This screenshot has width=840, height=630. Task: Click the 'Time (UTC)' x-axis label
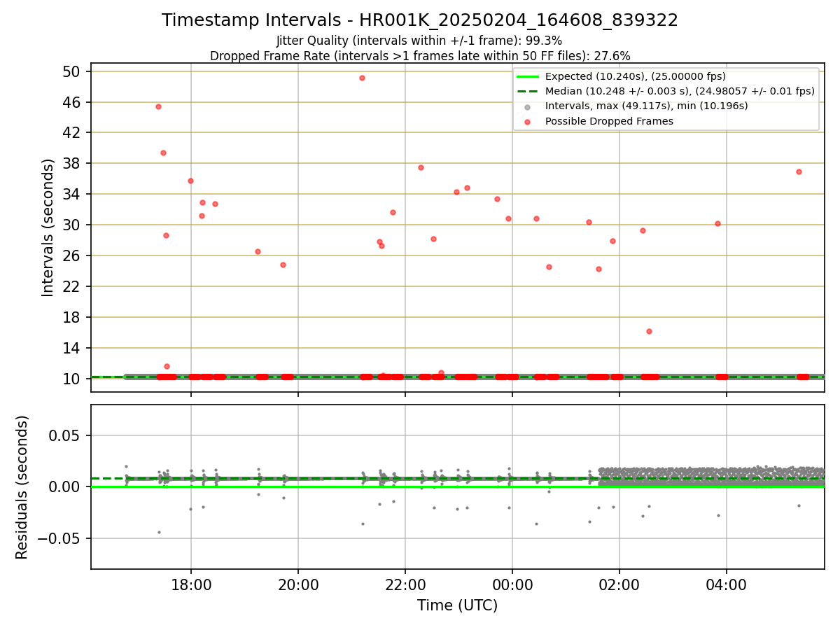point(457,605)
